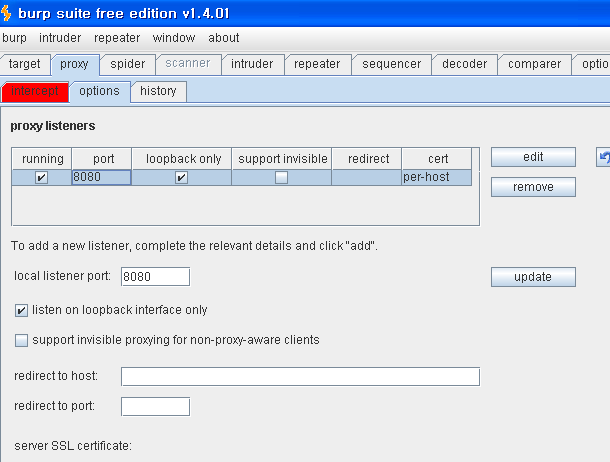Toggle loopback only checkbox in listener row
Viewport: 610px width, 462px height.
click(x=181, y=178)
